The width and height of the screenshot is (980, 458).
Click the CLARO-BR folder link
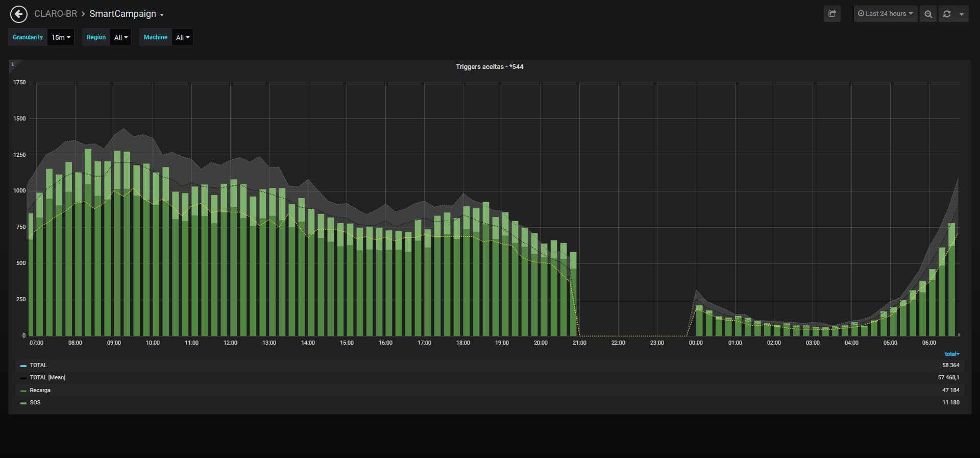[56, 14]
